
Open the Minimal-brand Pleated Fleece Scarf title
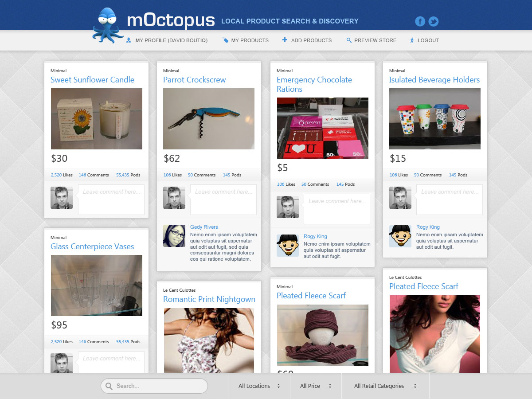311,296
